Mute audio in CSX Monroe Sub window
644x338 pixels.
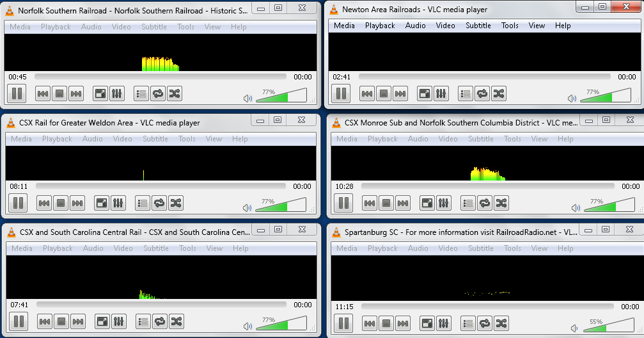[576, 208]
